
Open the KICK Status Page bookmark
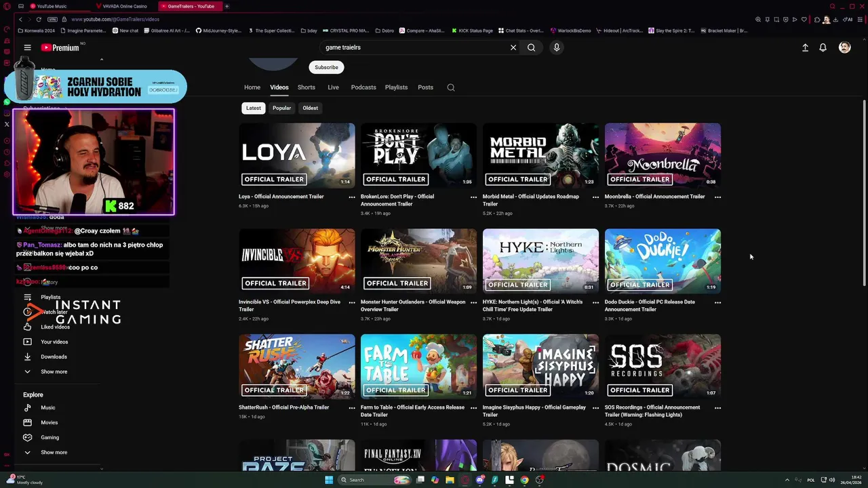[471, 30]
